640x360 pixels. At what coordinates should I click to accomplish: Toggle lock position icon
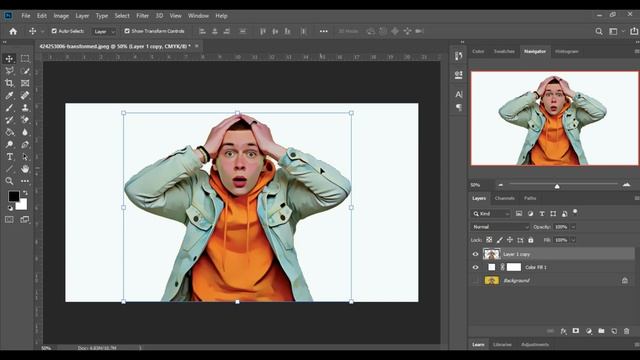(510, 240)
